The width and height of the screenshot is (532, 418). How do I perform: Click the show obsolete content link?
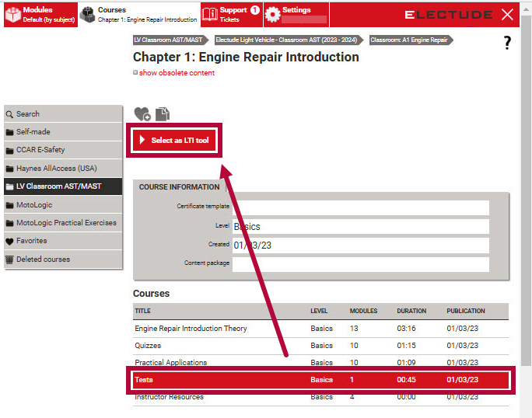click(177, 73)
